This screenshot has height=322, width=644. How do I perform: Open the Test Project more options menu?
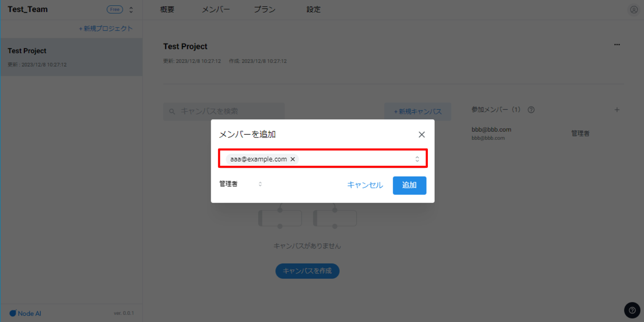click(617, 45)
